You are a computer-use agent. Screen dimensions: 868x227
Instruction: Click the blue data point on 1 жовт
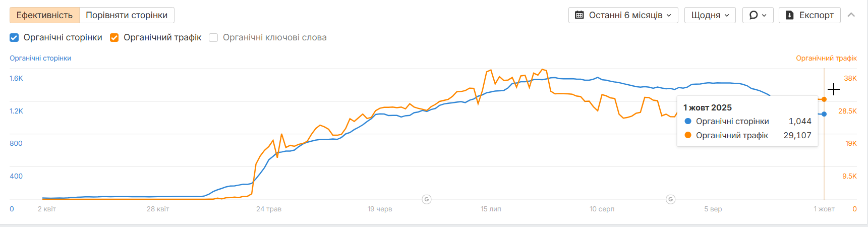coord(824,114)
